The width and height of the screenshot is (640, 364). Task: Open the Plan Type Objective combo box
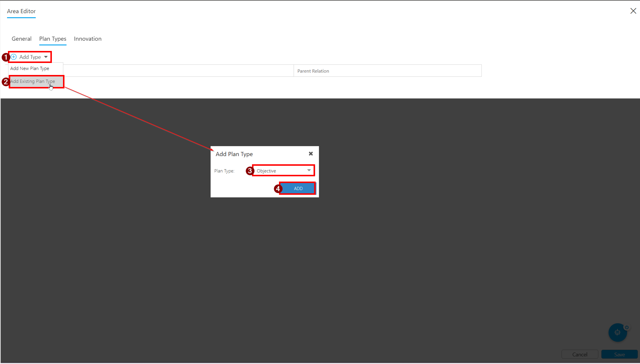tap(283, 171)
